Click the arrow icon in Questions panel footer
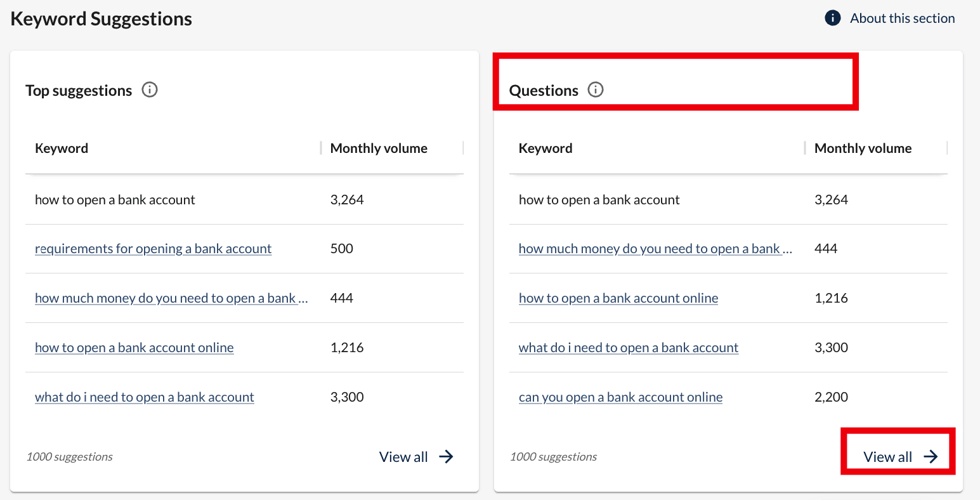 (x=931, y=457)
